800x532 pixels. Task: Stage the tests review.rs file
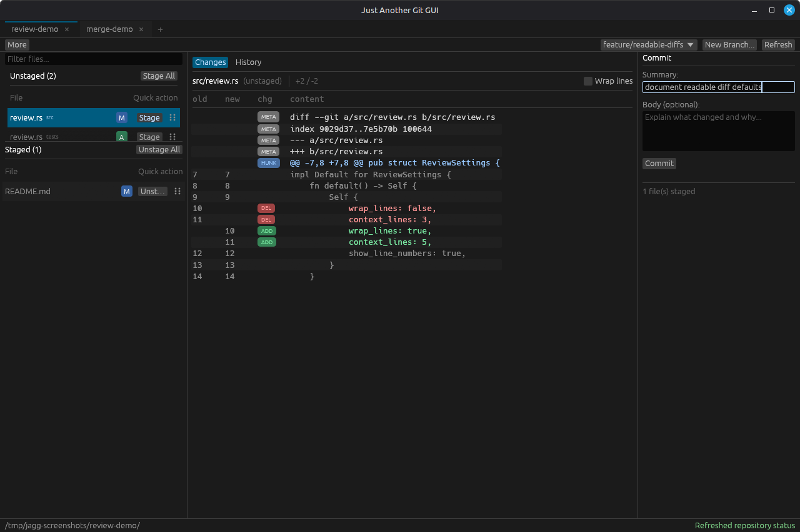pos(149,137)
